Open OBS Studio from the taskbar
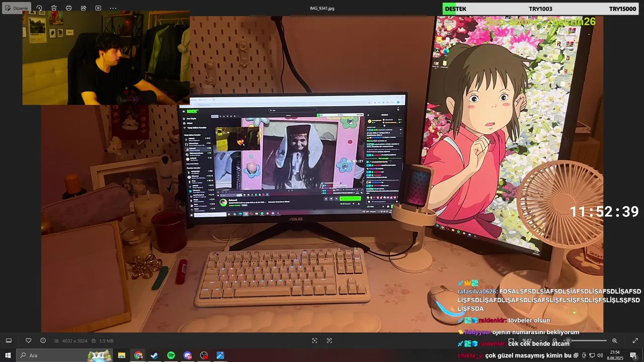 204,355
